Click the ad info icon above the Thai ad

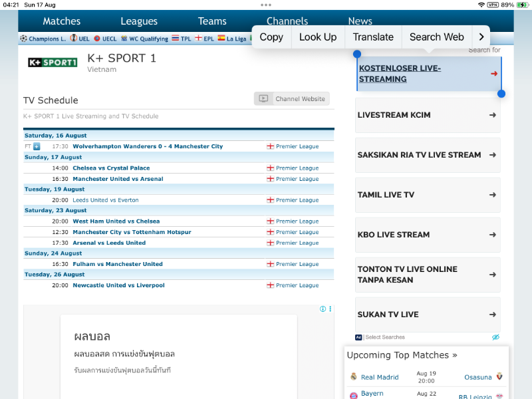(x=323, y=309)
